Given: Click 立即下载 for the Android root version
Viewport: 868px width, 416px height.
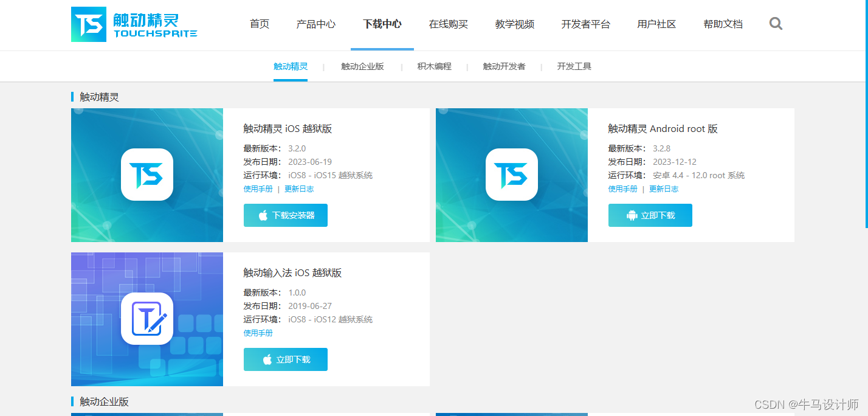Looking at the screenshot, I should pos(650,215).
